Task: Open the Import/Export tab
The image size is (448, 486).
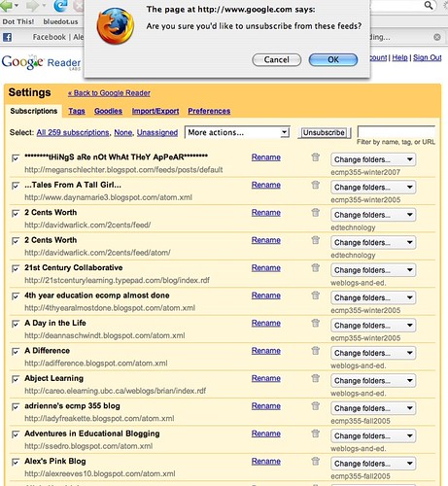Action: pyautogui.click(x=155, y=111)
